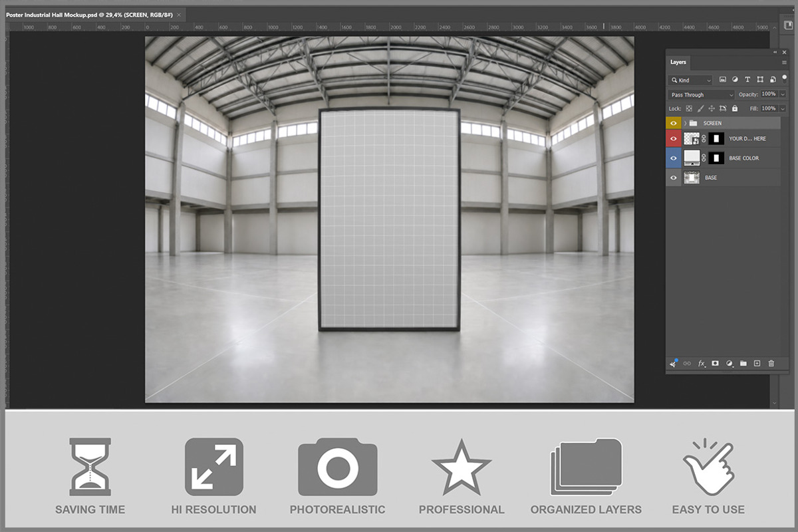798x532 pixels.
Task: Filter layers by type layers icon
Action: click(x=747, y=80)
